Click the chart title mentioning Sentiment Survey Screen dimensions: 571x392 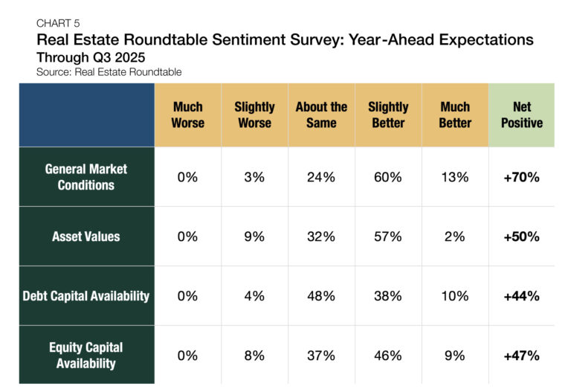285,40
